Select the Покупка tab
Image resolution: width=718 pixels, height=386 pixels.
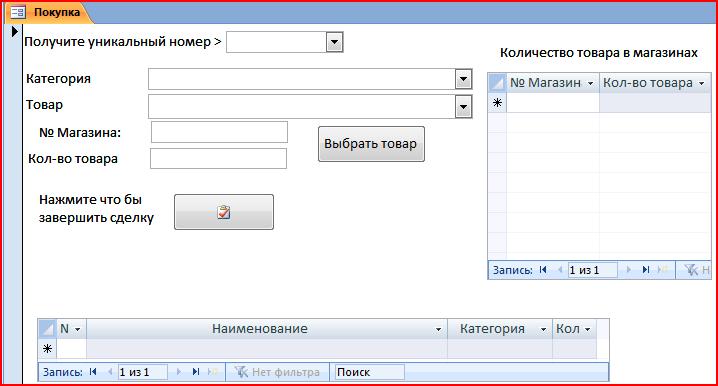coord(49,12)
